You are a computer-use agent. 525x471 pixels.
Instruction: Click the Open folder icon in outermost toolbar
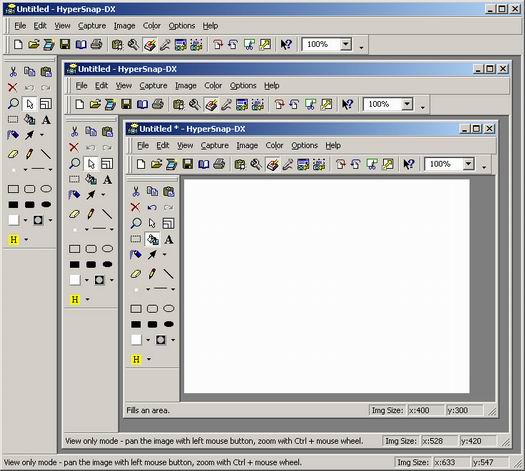tap(33, 44)
